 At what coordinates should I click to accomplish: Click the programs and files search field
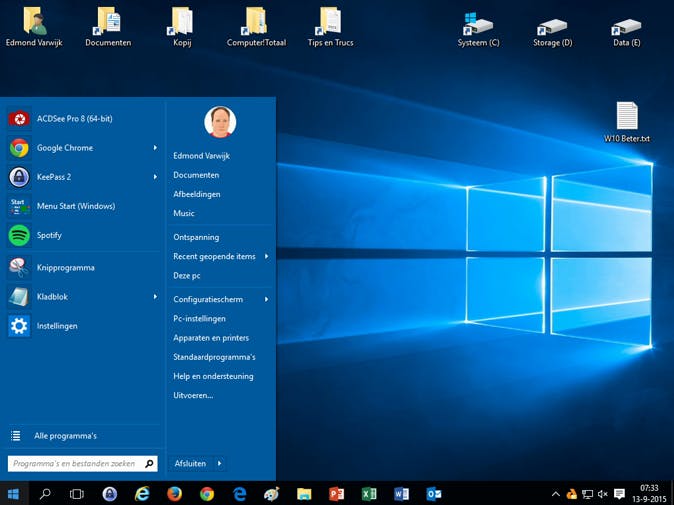pyautogui.click(x=75, y=464)
